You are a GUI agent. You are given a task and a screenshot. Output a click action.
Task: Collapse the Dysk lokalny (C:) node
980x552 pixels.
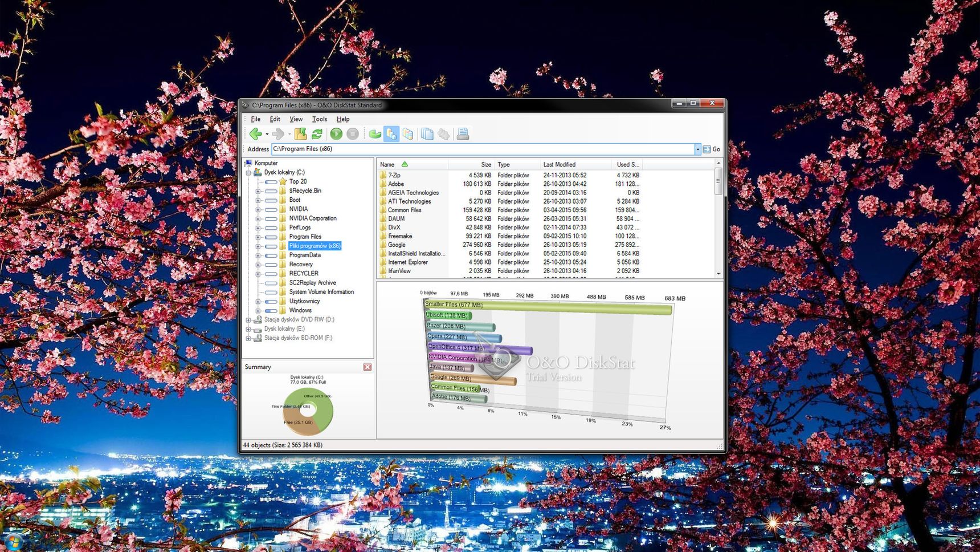click(248, 173)
